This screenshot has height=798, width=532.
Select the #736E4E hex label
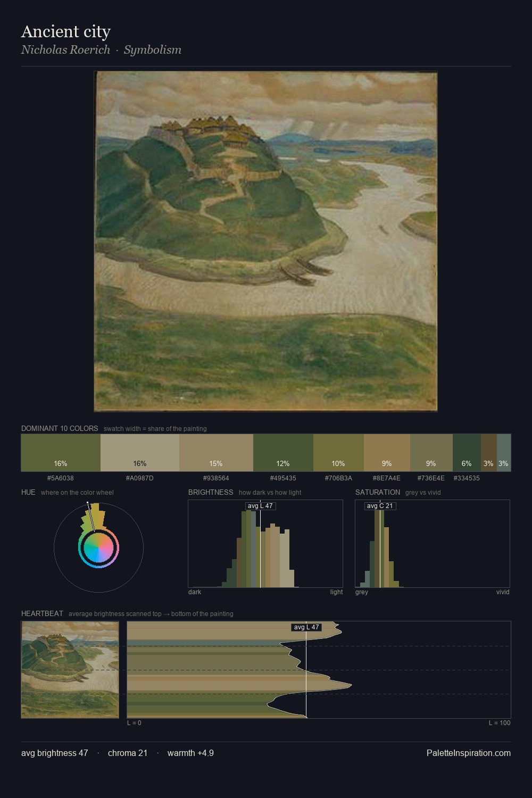click(x=431, y=478)
